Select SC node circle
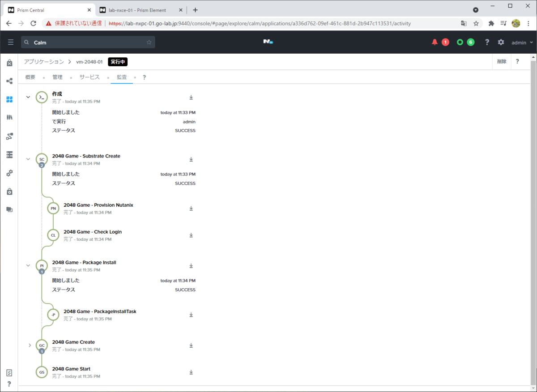Screen dimensions: 537x392 coord(42,159)
